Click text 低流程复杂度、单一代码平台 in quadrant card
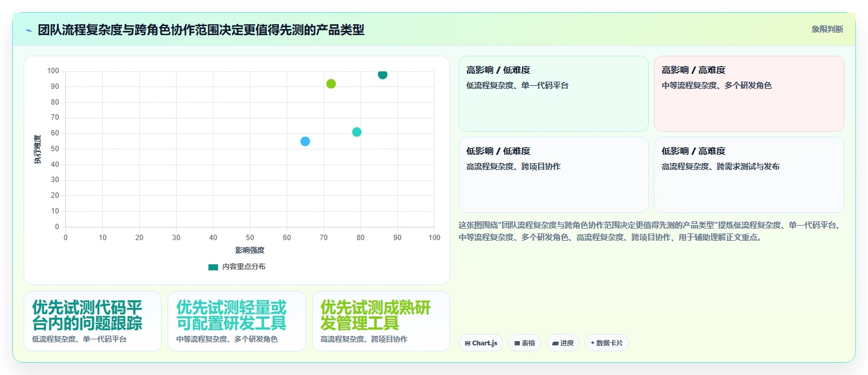Screen dimensions: 868x375 coord(517,86)
